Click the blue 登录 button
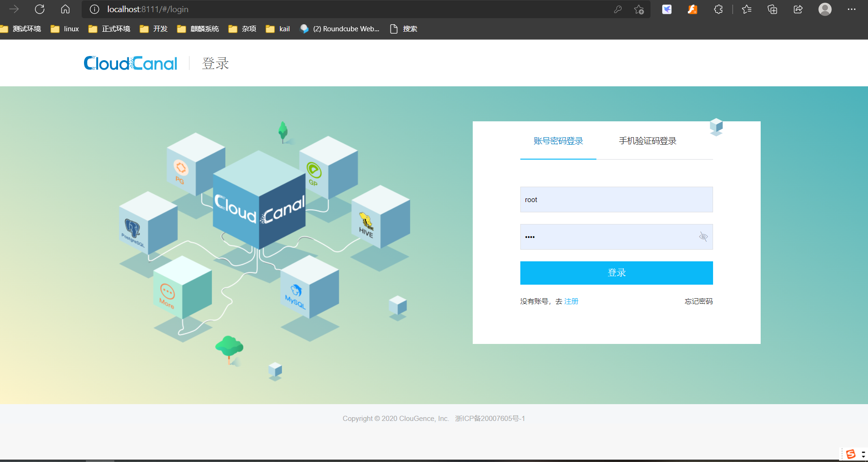This screenshot has width=868, height=462. tap(616, 273)
